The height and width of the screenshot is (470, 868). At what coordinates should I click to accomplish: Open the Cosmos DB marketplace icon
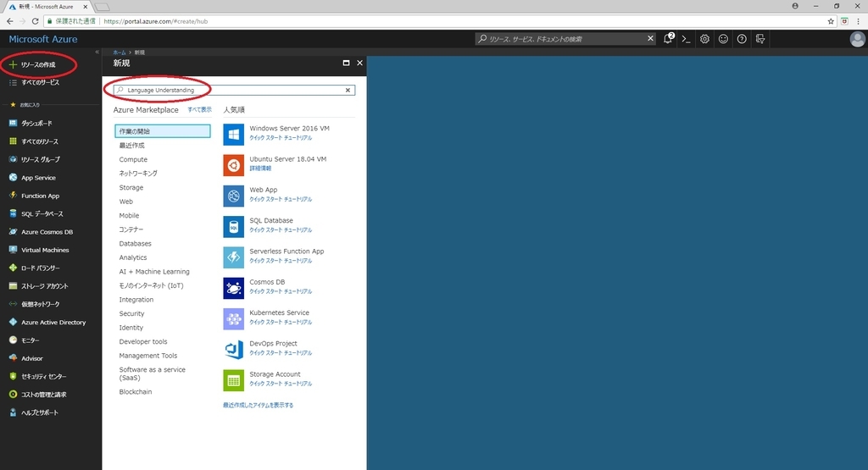click(x=234, y=288)
